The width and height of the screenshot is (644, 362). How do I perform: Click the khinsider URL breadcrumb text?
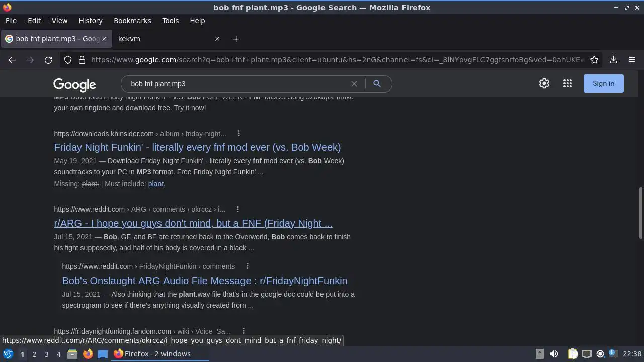tap(140, 134)
